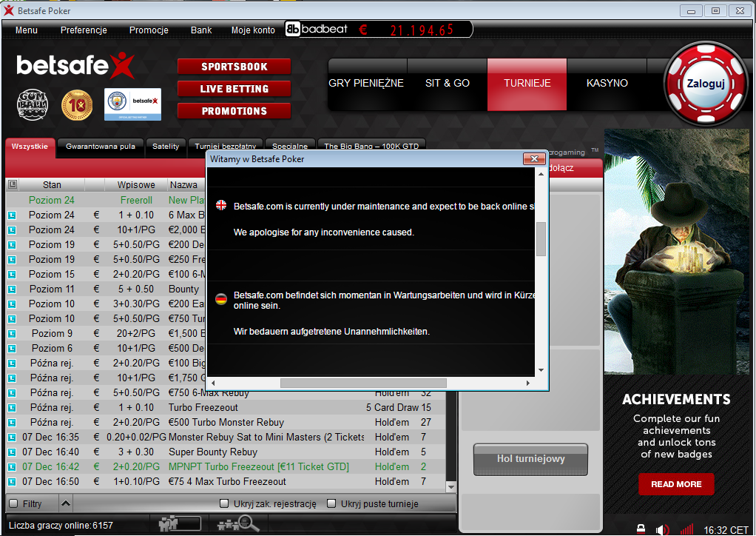Click the Zaloguj poker chip button
This screenshot has height=536, width=756.
706,84
